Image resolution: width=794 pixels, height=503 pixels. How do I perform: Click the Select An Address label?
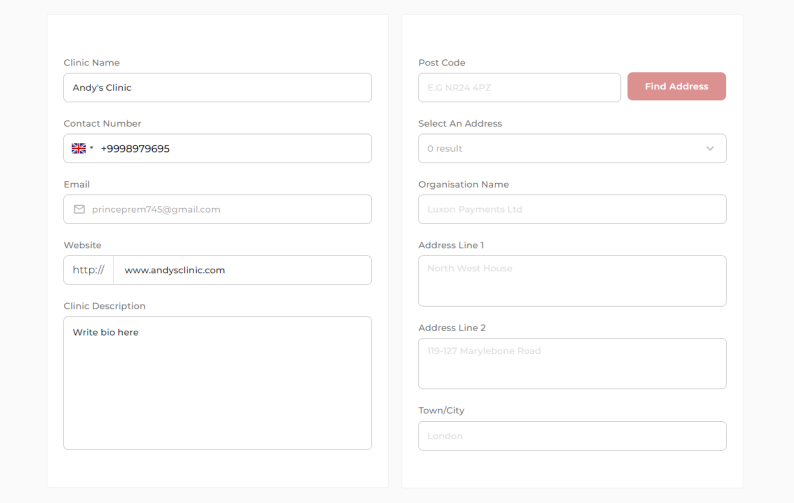point(460,124)
